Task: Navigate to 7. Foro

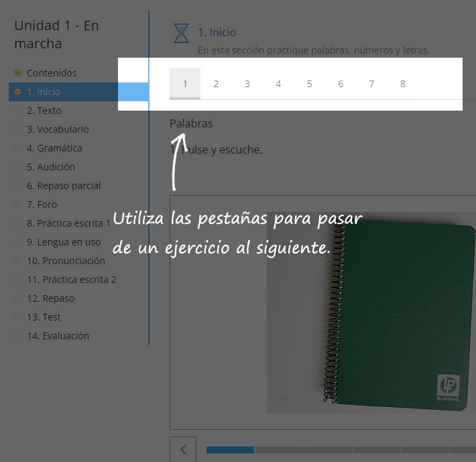Action: pos(42,205)
